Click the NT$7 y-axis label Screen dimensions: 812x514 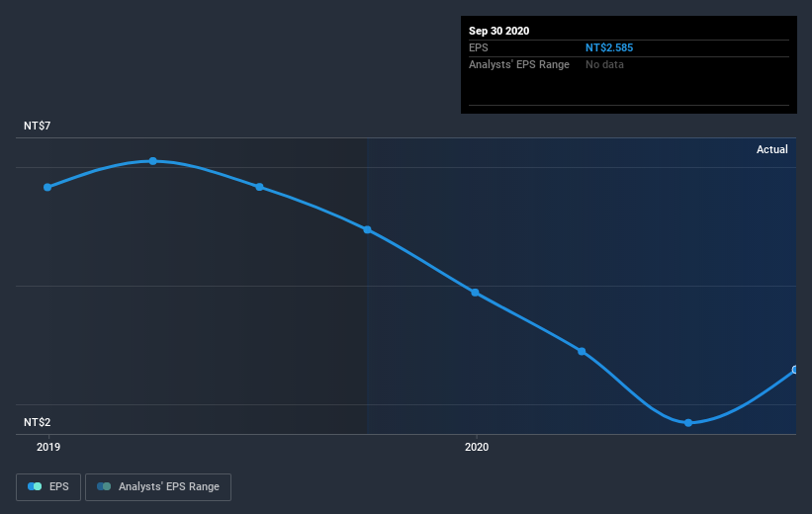pos(38,126)
